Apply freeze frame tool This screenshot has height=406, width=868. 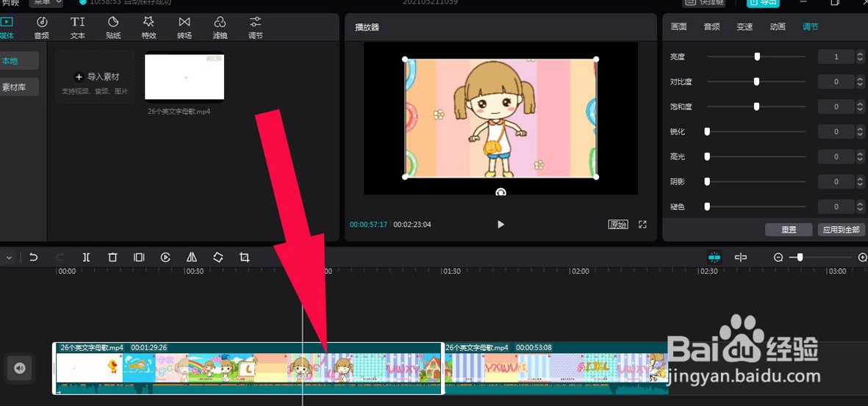[139, 257]
